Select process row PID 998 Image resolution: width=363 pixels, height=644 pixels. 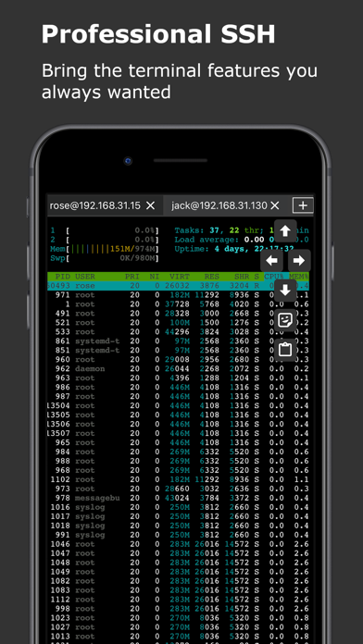pos(178,609)
